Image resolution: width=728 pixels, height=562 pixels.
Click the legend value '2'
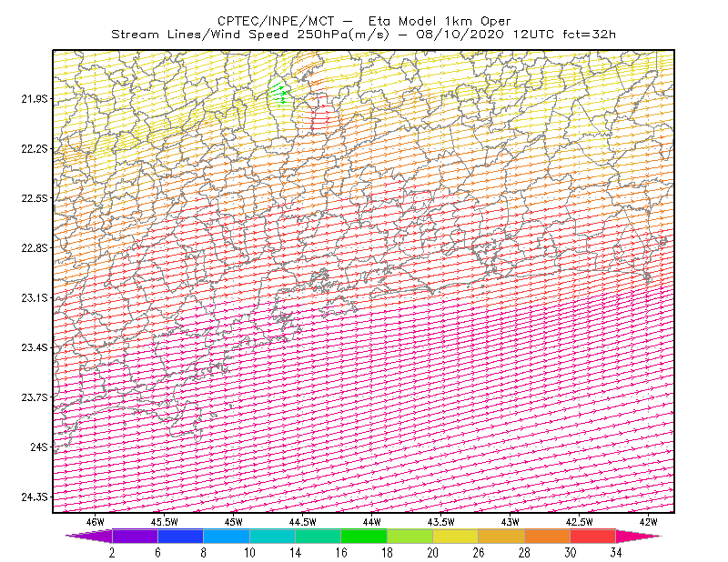click(x=112, y=553)
